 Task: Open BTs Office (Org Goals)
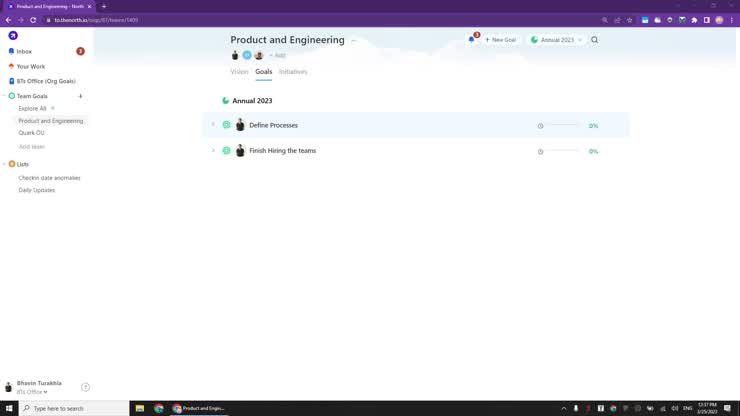pyautogui.click(x=45, y=81)
